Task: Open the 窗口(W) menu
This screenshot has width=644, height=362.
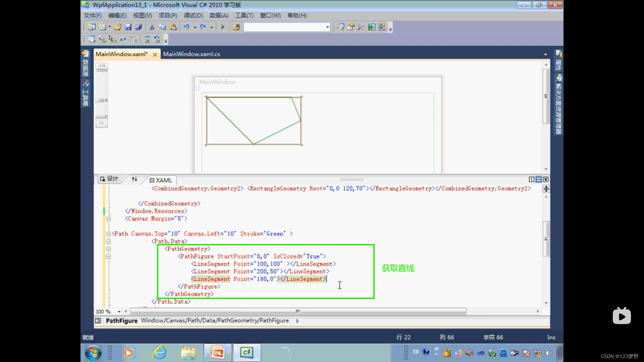Action: 270,15
